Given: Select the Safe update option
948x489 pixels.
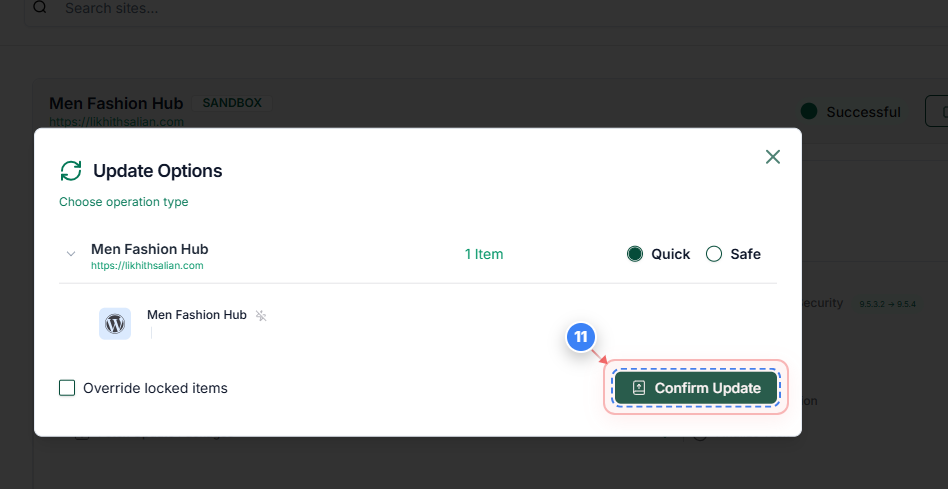Looking at the screenshot, I should (x=714, y=254).
